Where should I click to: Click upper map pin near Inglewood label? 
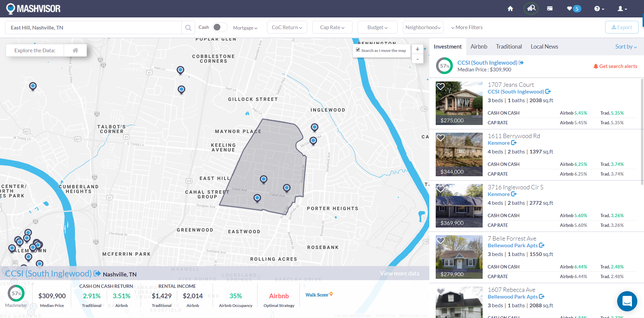click(314, 128)
